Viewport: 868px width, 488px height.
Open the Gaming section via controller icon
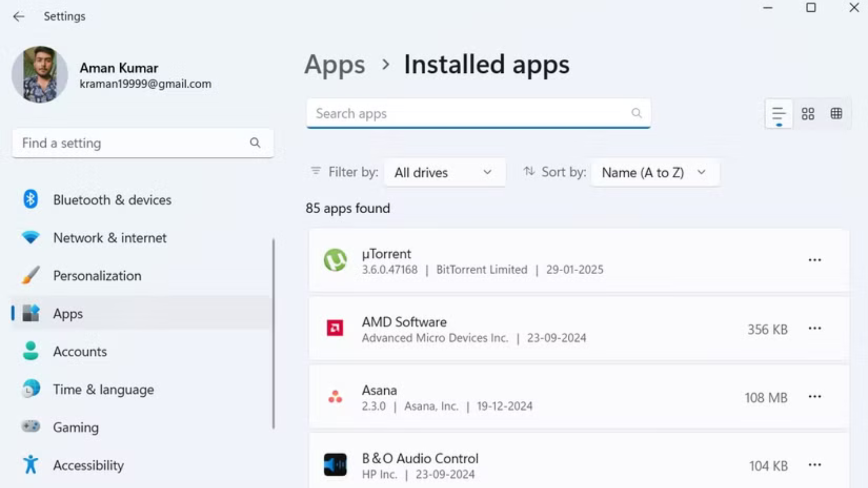pos(30,427)
